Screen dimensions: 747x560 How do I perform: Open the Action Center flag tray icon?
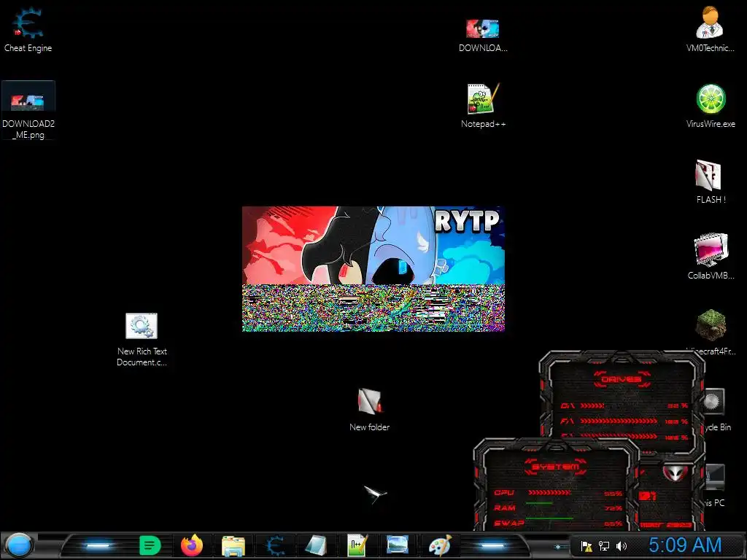587,546
